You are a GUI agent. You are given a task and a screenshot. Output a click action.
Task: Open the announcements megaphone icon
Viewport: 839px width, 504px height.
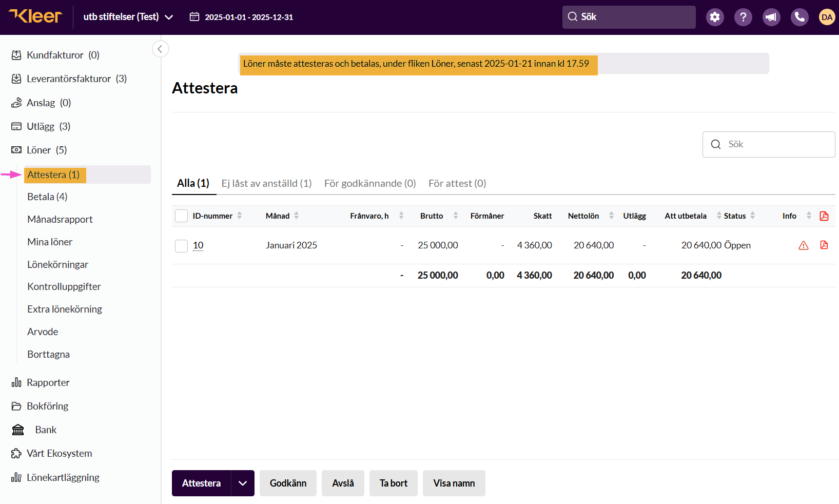coord(771,17)
